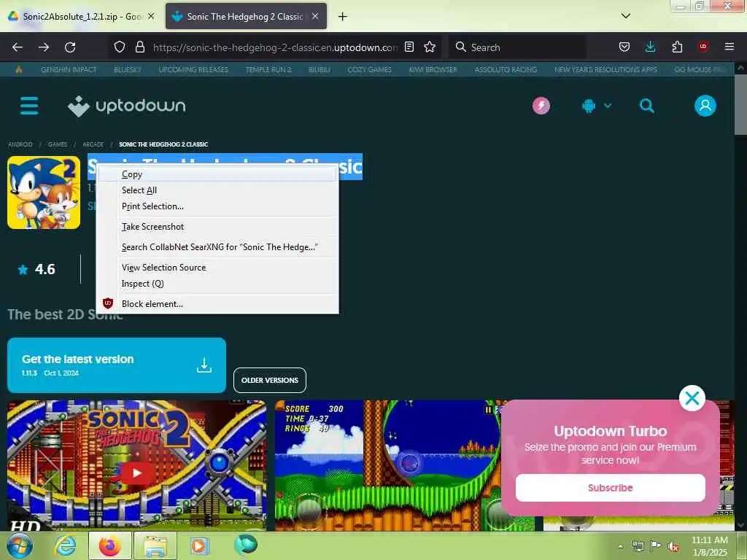The image size is (747, 560).
Task: Click the Sonic 2 app icon image
Action: (x=44, y=192)
